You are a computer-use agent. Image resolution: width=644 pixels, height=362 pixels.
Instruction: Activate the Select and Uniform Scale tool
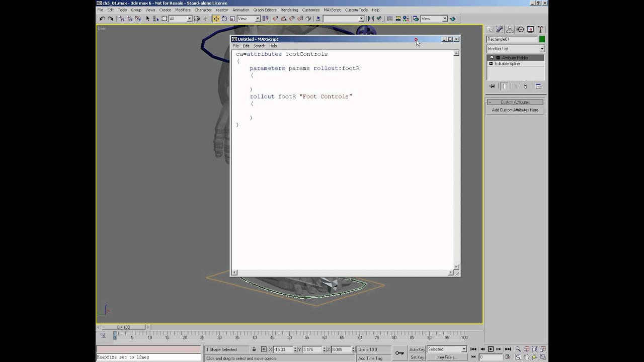point(232,19)
